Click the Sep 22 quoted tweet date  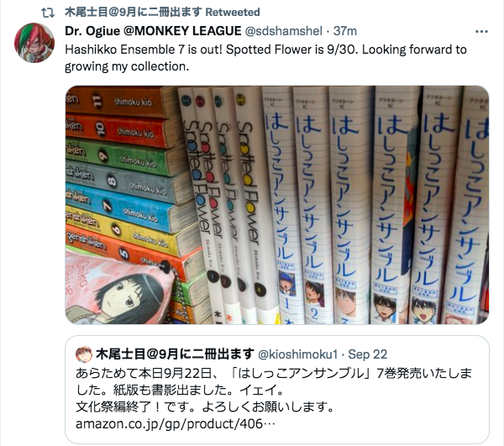click(368, 354)
